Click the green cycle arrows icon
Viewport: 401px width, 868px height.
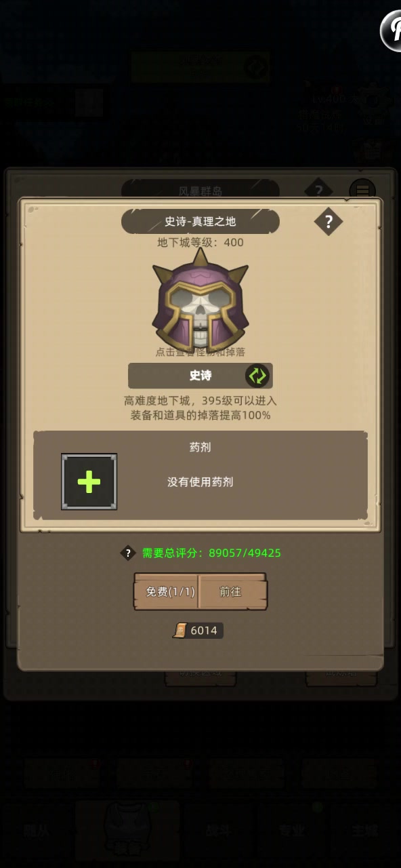[x=257, y=376]
